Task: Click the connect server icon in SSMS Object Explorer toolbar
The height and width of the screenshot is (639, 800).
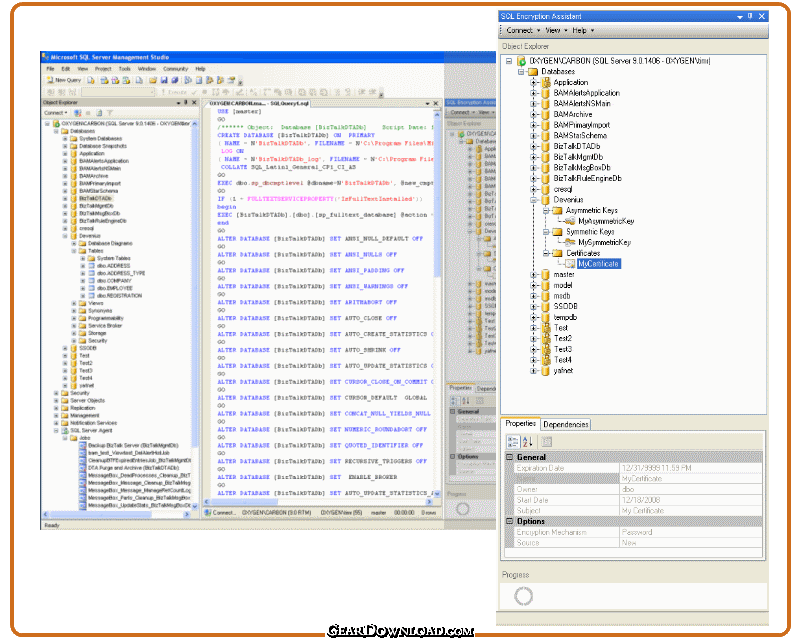Action: click(78, 113)
